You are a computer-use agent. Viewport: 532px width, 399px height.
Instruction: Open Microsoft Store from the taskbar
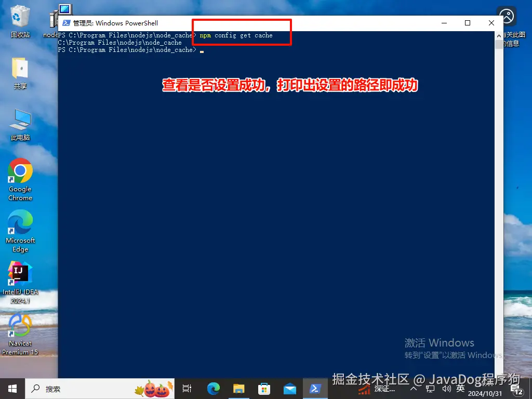point(264,389)
